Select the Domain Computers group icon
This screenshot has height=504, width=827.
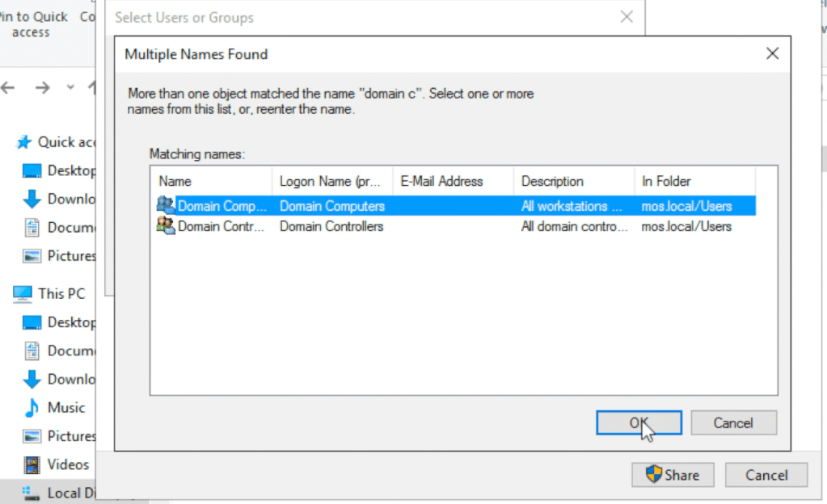point(165,206)
